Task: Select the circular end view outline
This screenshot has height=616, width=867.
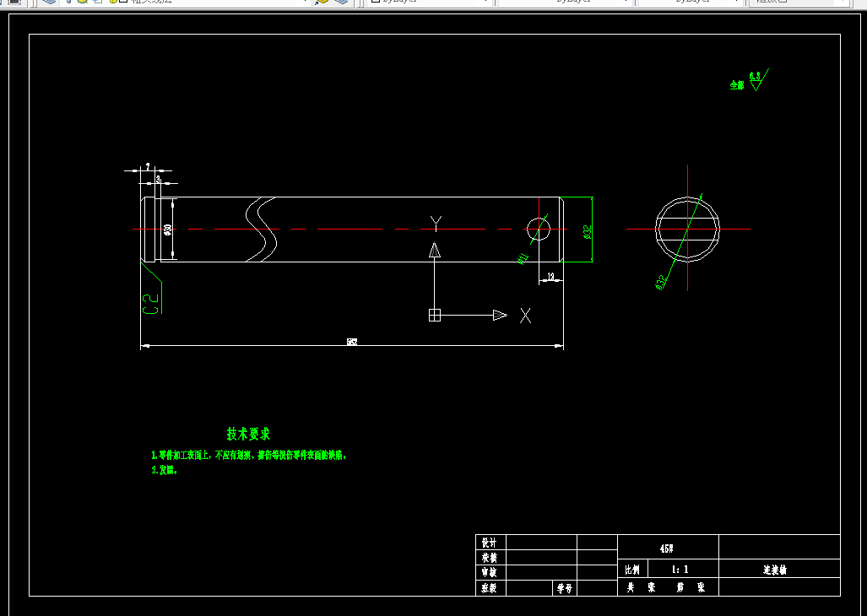Action: point(687,229)
